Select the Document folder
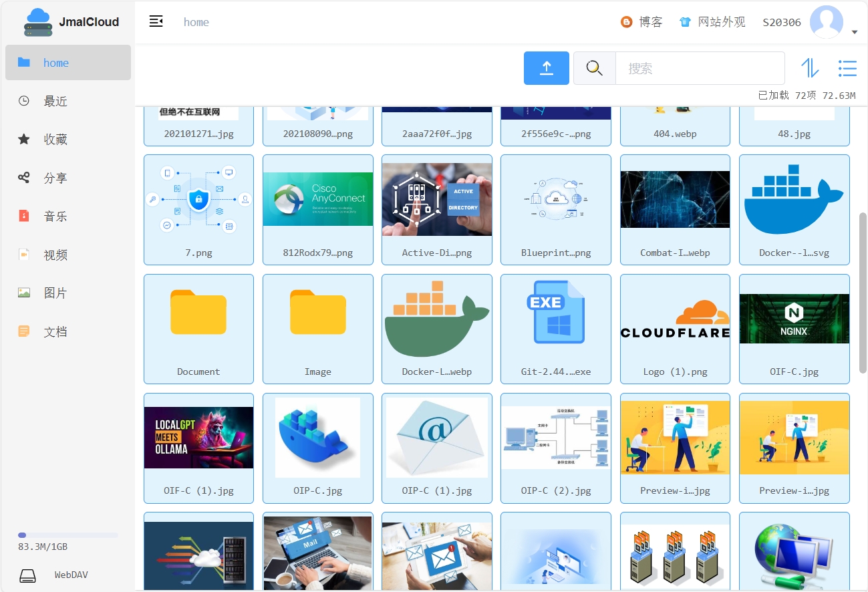 [x=198, y=329]
